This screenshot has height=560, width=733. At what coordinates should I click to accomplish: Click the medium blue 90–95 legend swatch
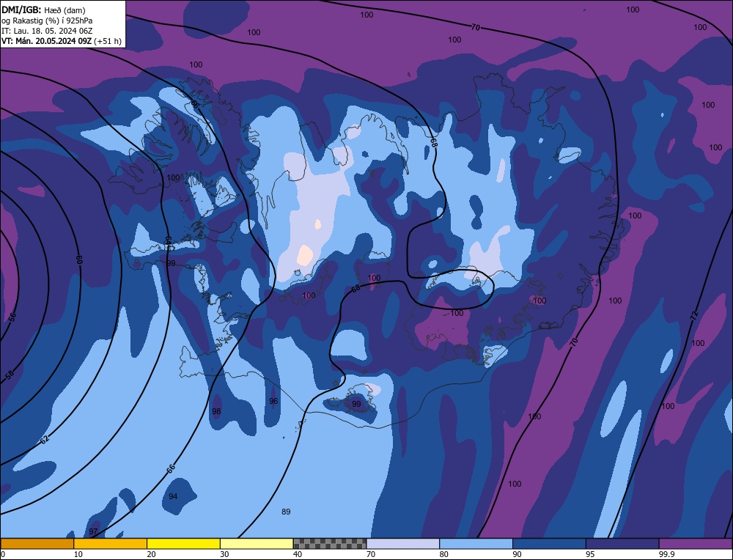pyautogui.click(x=549, y=544)
